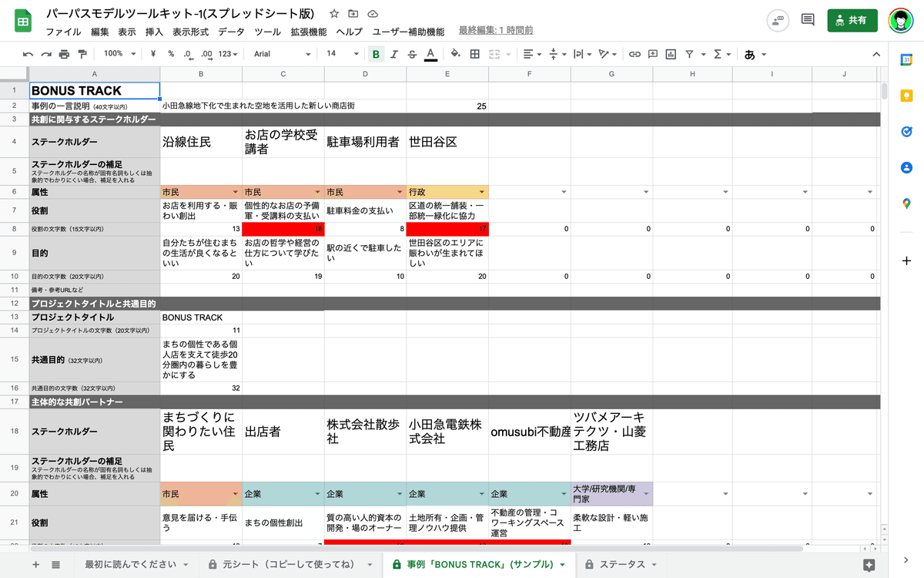Click the Move to folder icon

(x=353, y=14)
